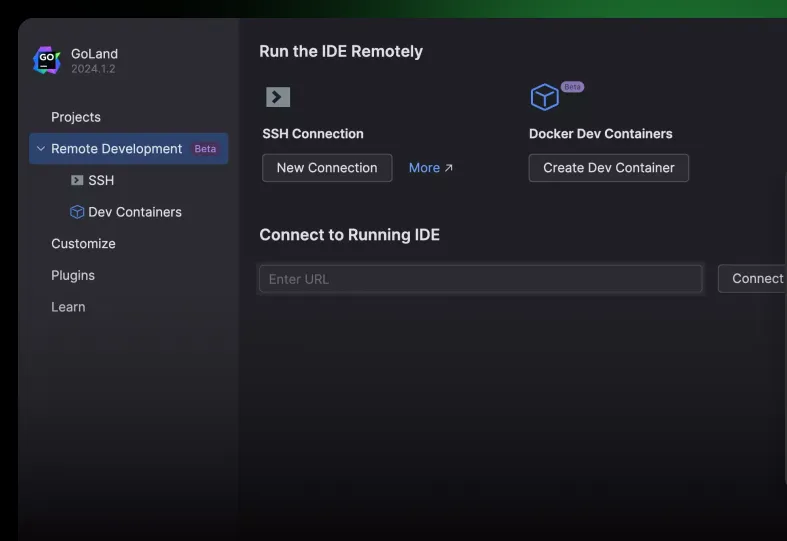Open SSH under Remote Development

pyautogui.click(x=101, y=180)
